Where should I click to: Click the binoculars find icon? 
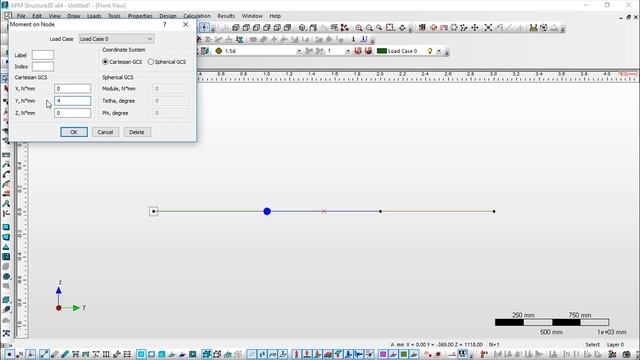[533, 28]
